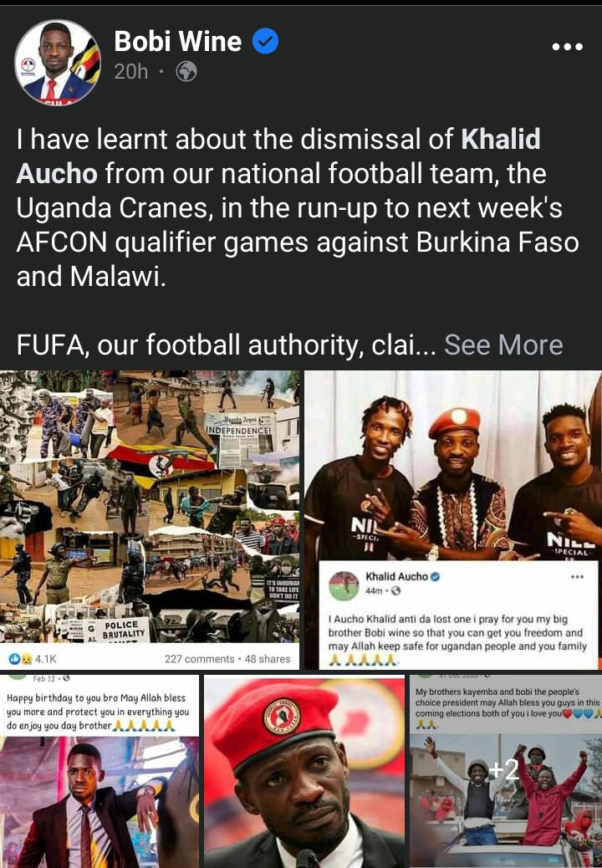Viewport: 602px width, 868px height.
Task: Tap Khalid Aucho's verified badge in the embedded post
Action: click(435, 577)
